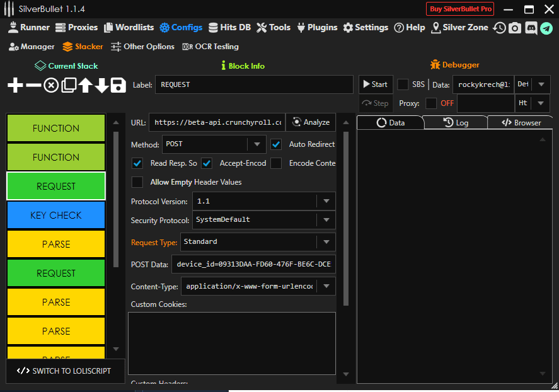
Task: Click the debugger Data input field
Action: click(x=483, y=84)
